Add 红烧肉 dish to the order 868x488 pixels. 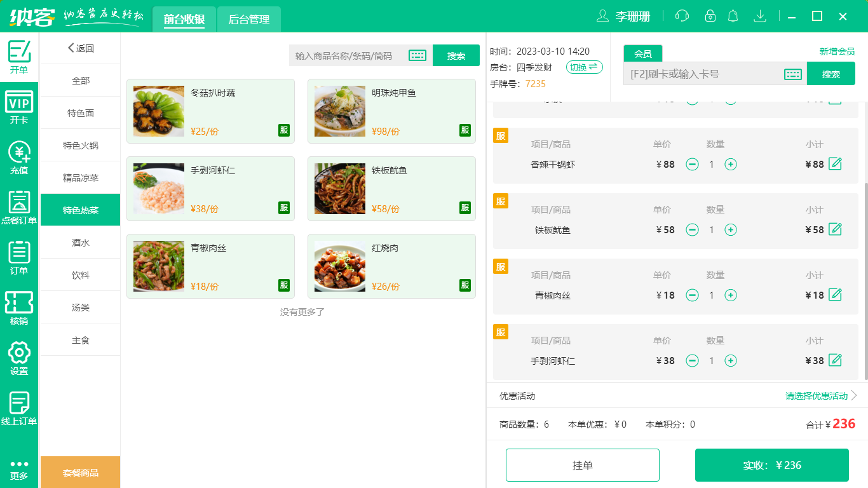391,266
